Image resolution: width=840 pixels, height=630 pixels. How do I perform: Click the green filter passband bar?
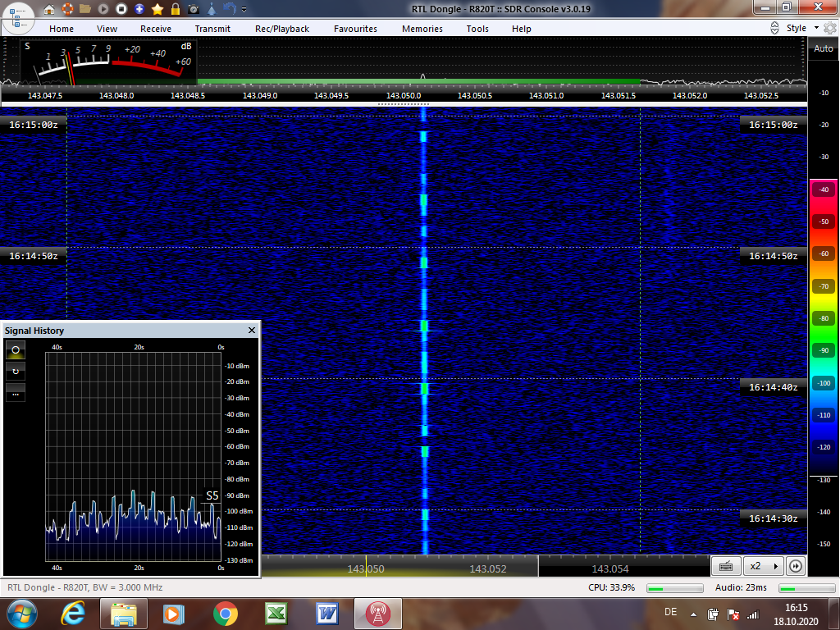pos(418,82)
